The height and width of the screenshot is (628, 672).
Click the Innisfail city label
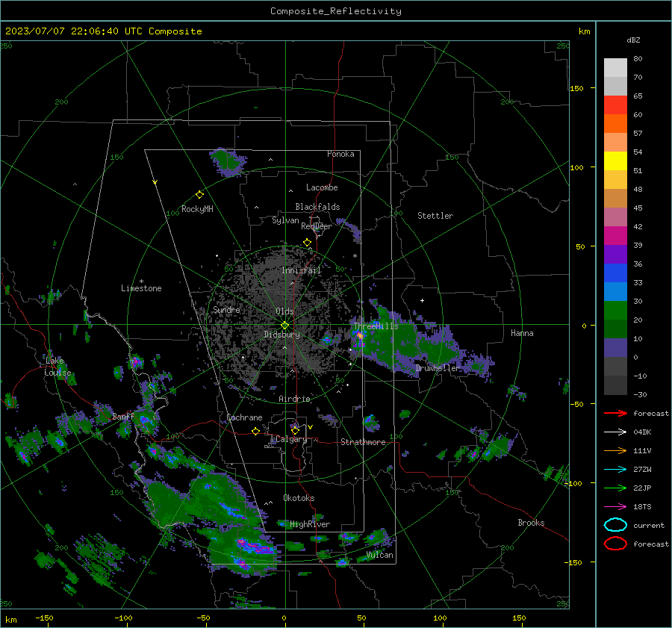point(302,270)
